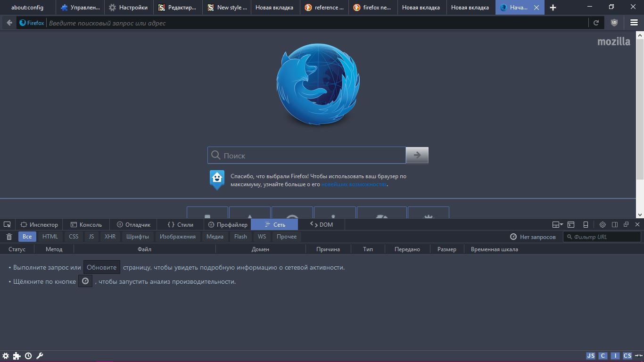Clear the network request list with trash icon

[9, 237]
